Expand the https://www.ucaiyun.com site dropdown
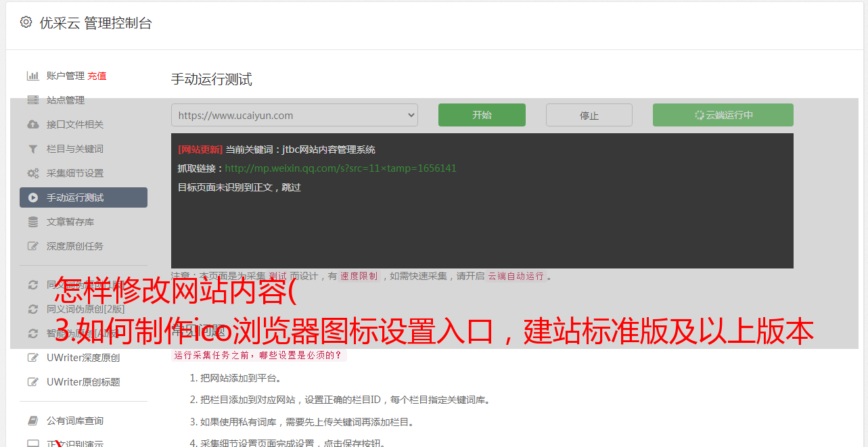Screen dimensions: 868x447 pos(294,115)
